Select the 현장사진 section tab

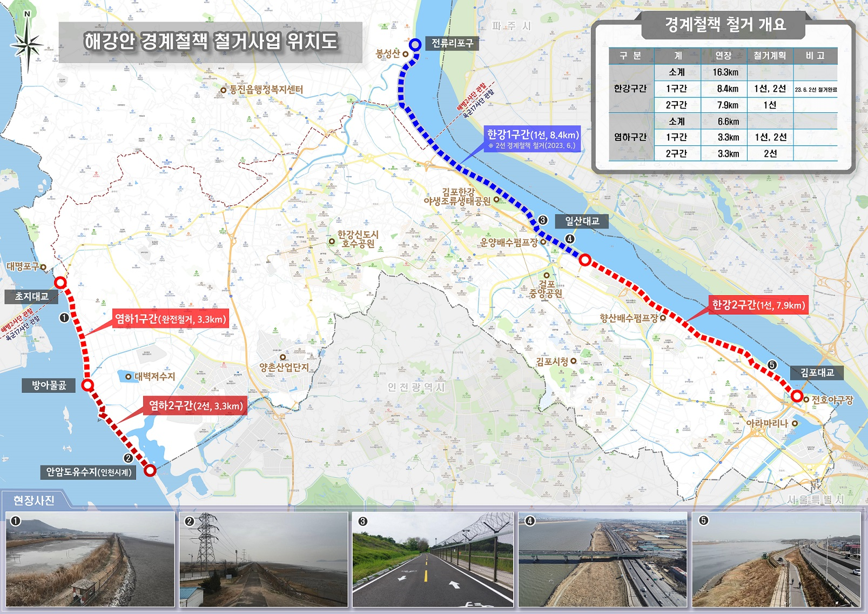coord(33,500)
